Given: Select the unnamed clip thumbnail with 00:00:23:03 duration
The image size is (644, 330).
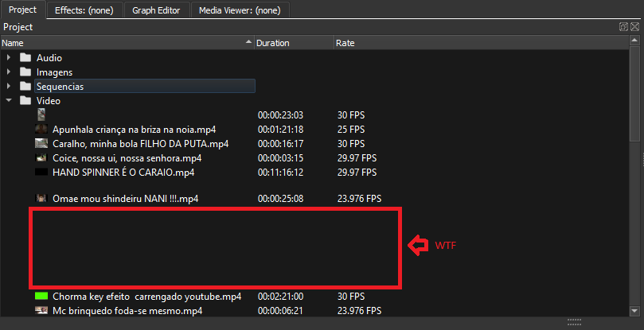Looking at the screenshot, I should pos(41,115).
